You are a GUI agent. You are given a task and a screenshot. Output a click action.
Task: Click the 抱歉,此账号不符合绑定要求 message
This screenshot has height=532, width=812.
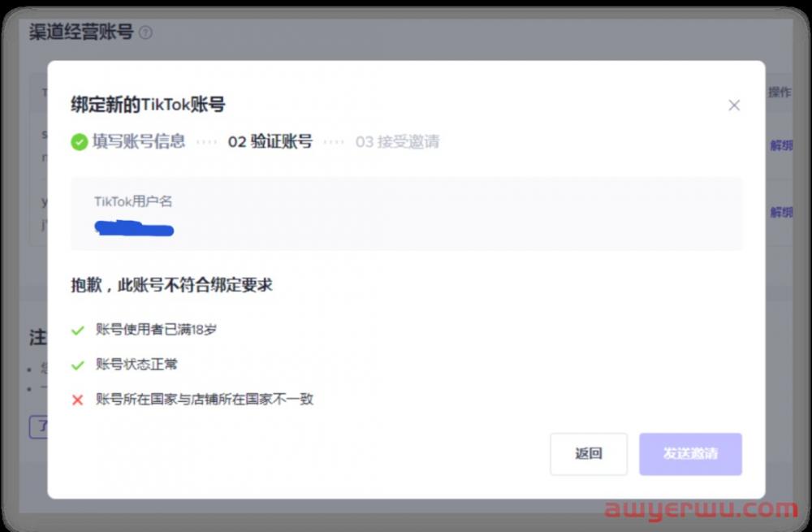(x=171, y=286)
